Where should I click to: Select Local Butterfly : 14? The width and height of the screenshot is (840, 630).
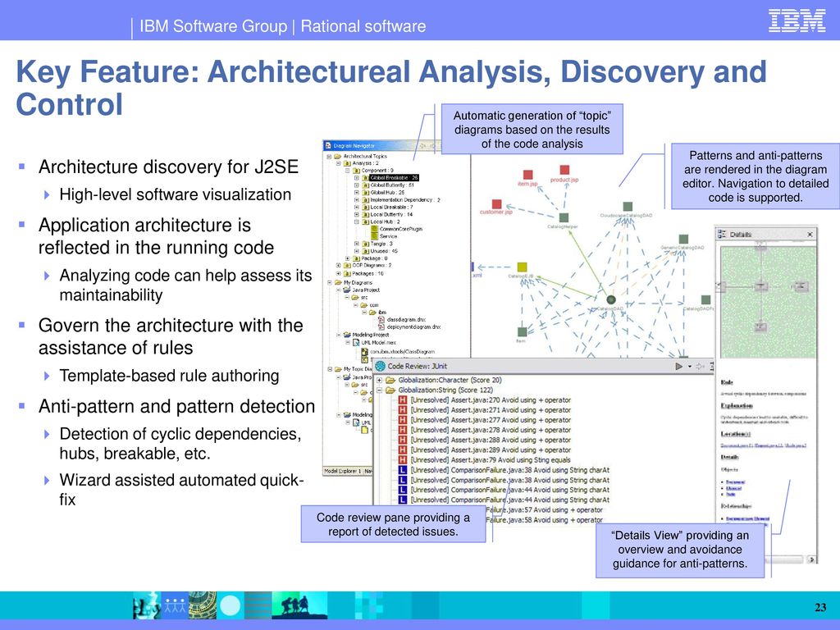pyautogui.click(x=391, y=214)
